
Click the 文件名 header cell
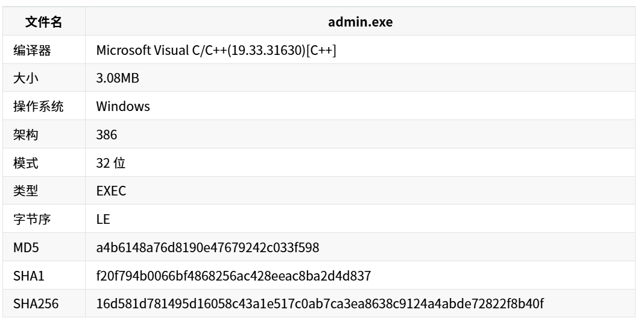pos(43,22)
